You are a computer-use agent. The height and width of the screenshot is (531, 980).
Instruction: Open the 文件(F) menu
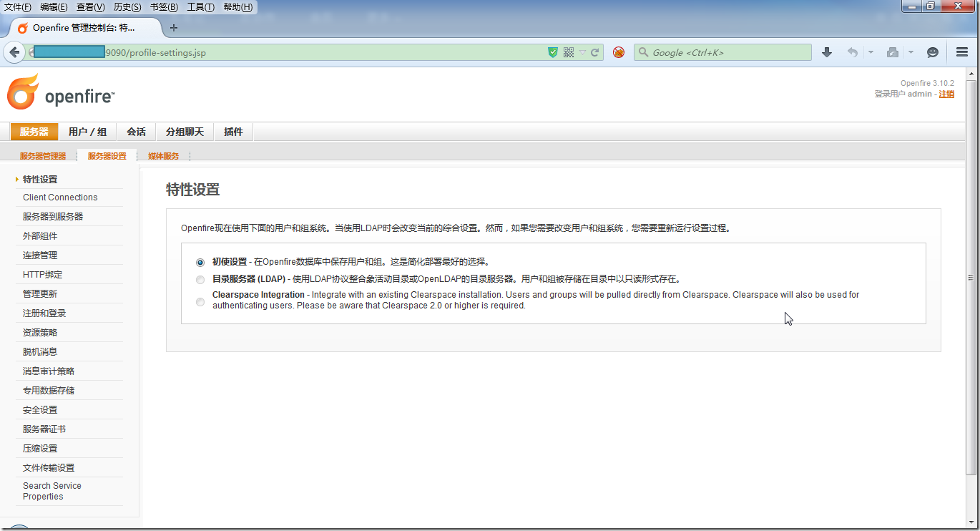18,7
